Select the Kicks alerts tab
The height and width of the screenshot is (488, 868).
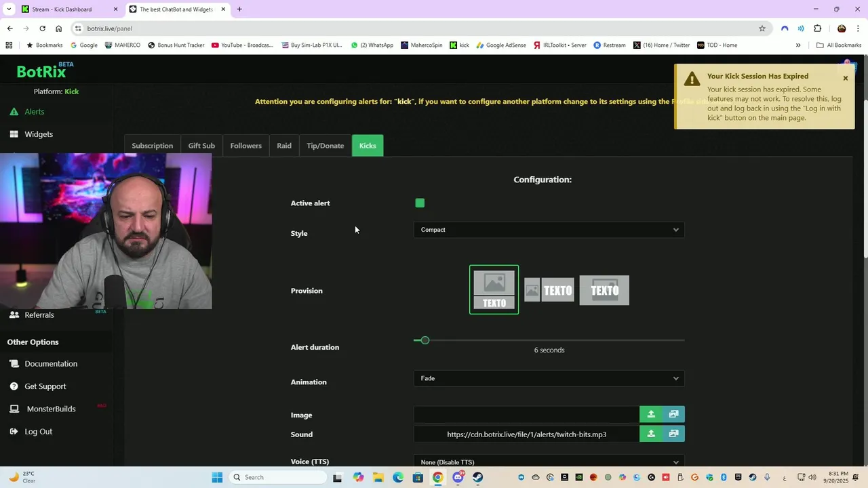368,146
